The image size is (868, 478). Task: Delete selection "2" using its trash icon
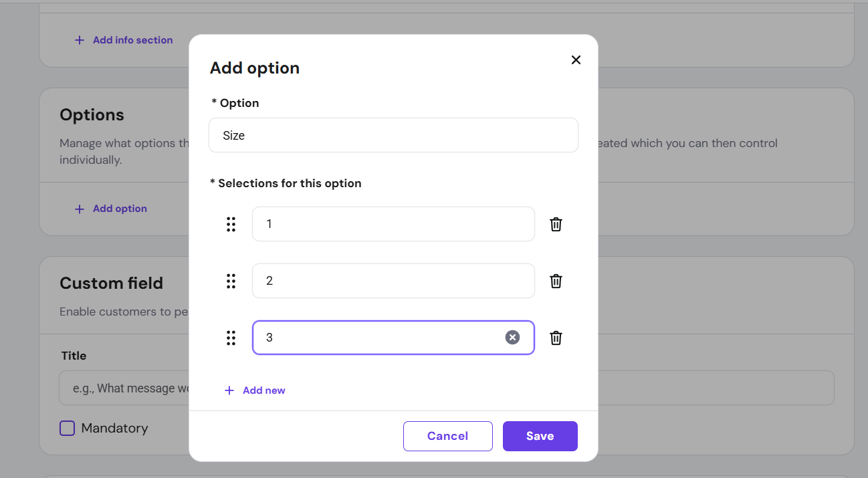(x=556, y=281)
